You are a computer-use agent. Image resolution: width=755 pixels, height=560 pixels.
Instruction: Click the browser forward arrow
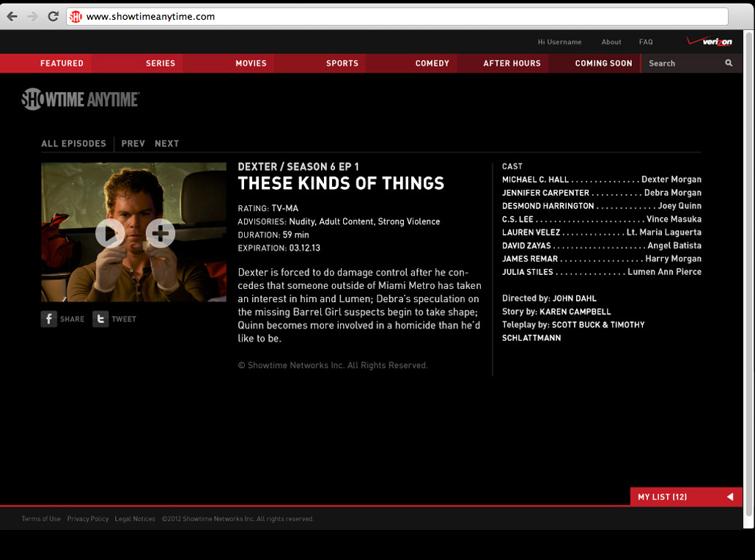pyautogui.click(x=32, y=16)
